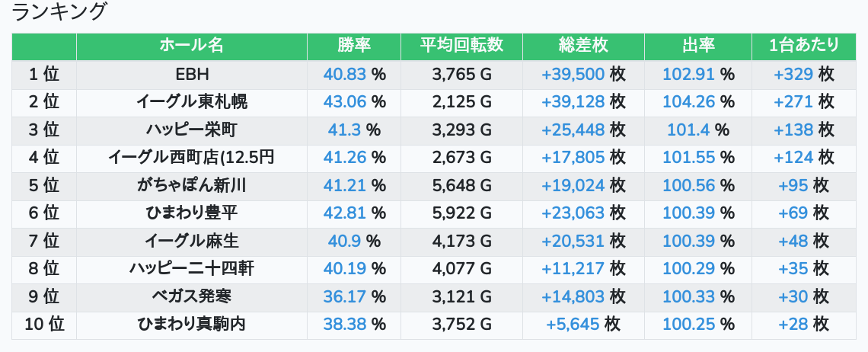Click the ひまわり豊平 hall name
The width and height of the screenshot is (868, 352).
[191, 213]
